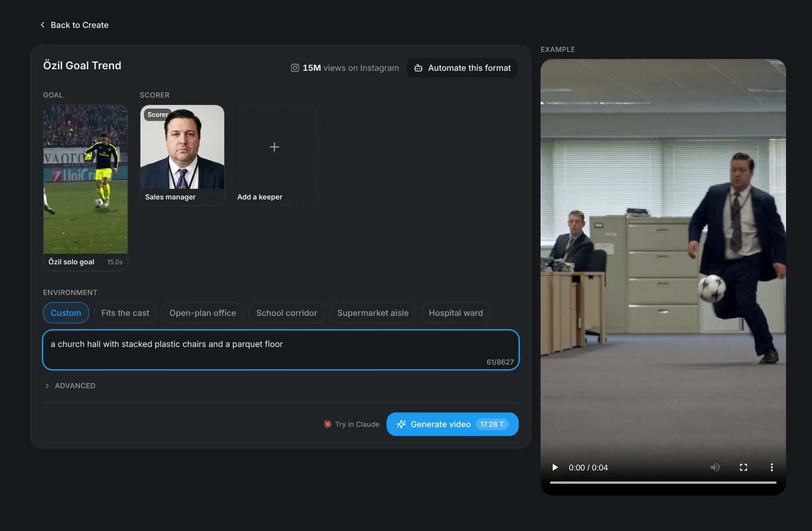The width and height of the screenshot is (812, 531).
Task: Play the example video
Action: (555, 468)
